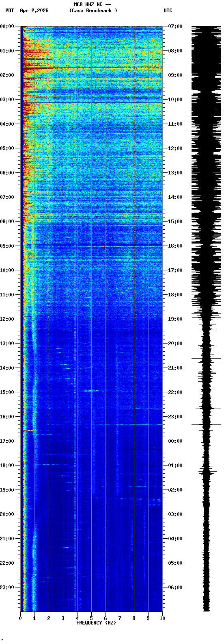The width and height of the screenshot is (224, 644).
Task: Click the red 6 Hz event streak at 09:00 PDT
Action: tap(104, 246)
